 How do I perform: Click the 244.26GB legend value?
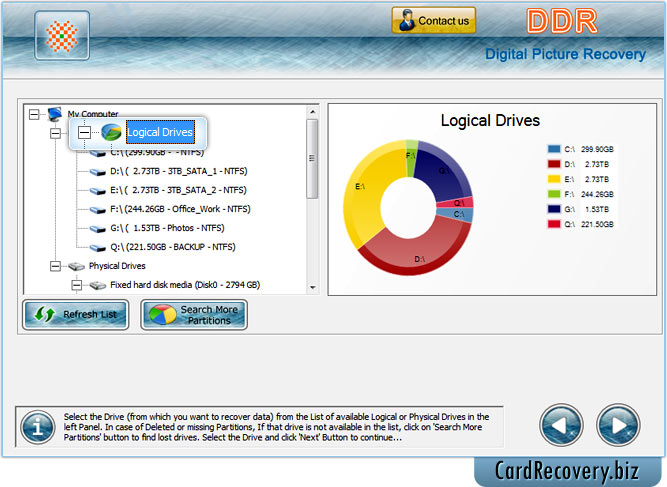(597, 194)
